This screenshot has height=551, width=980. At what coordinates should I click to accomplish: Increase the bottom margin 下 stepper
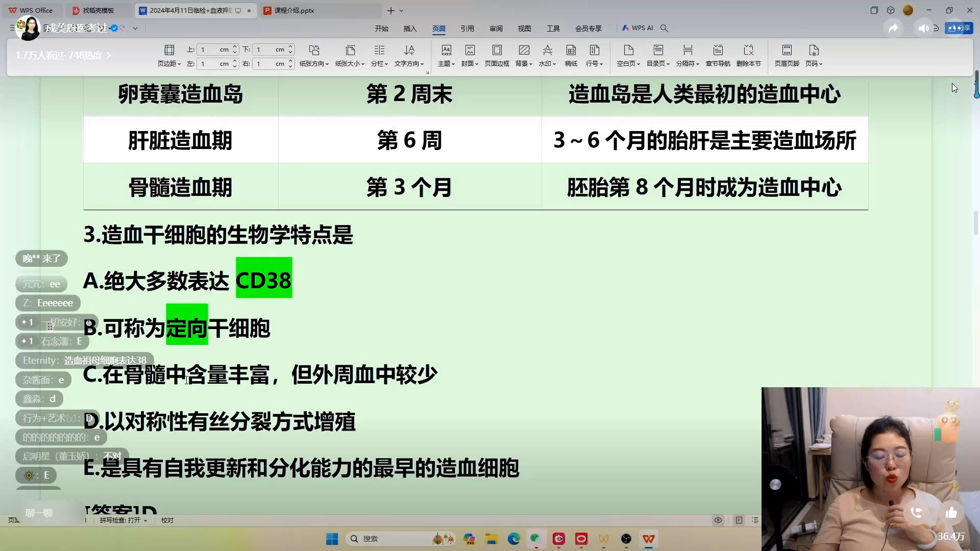coord(290,47)
